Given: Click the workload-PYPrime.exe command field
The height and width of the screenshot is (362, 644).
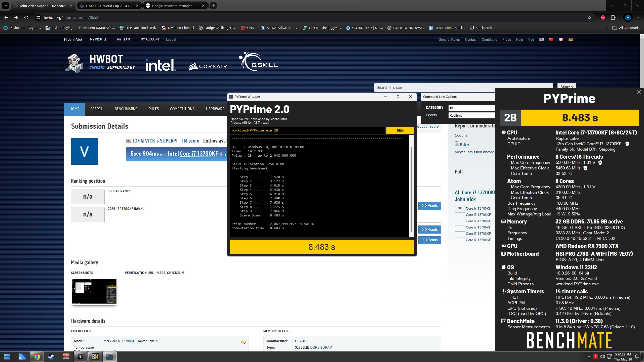Looking at the screenshot, I should tap(307, 130).
